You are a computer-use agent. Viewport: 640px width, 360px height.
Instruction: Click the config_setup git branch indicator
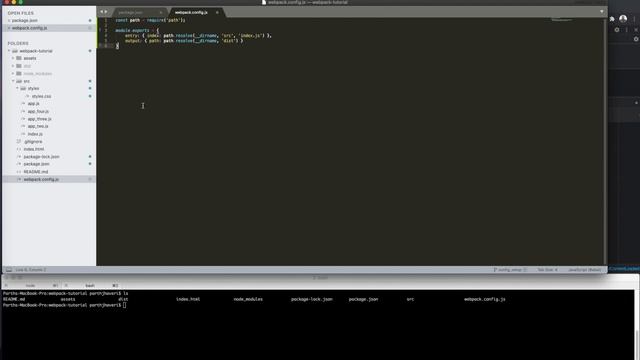point(510,270)
